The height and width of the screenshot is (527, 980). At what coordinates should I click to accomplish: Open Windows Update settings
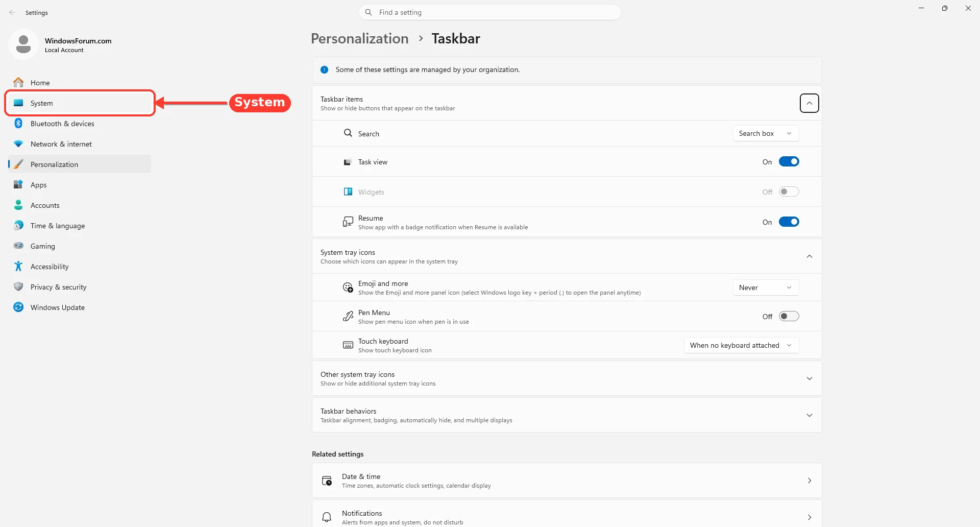click(80, 307)
